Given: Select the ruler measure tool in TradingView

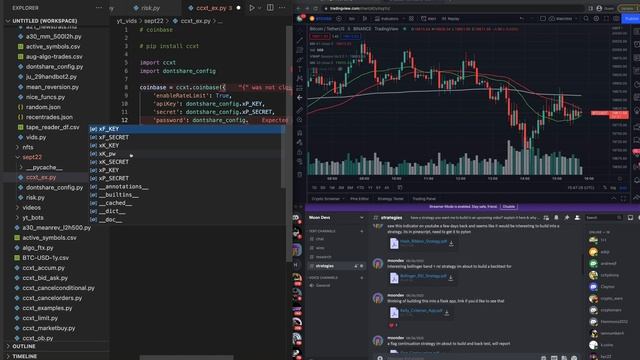Looking at the screenshot, I should click(300, 110).
